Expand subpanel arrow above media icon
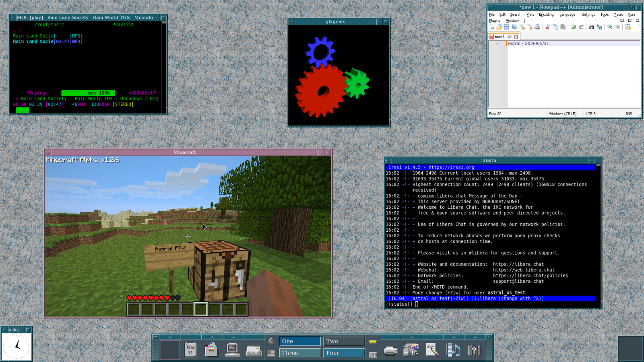Viewport: 644px width, 362px height. click(x=454, y=337)
